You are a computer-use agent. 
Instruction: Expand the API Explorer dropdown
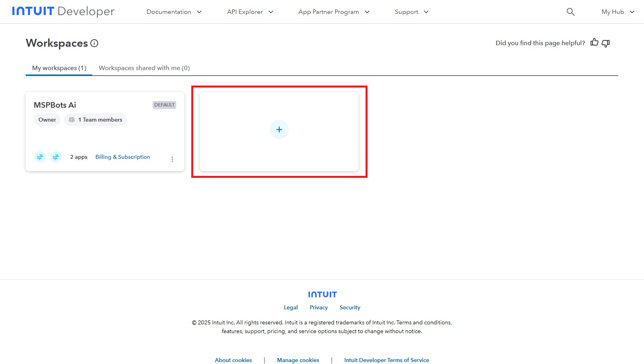click(x=250, y=12)
